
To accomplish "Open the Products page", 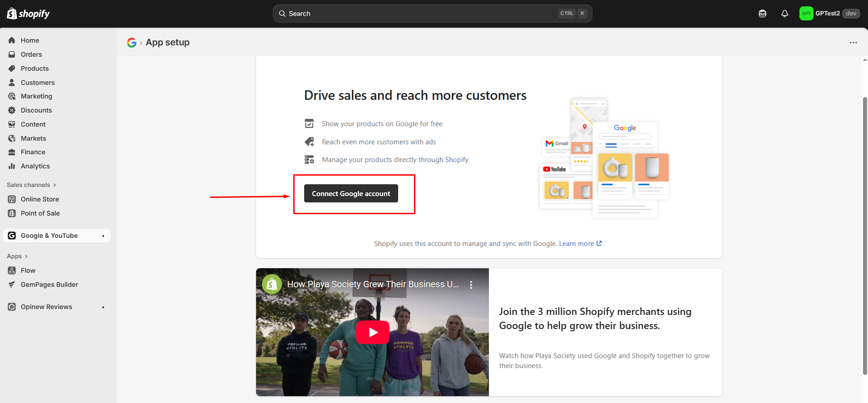I will 35,69.
